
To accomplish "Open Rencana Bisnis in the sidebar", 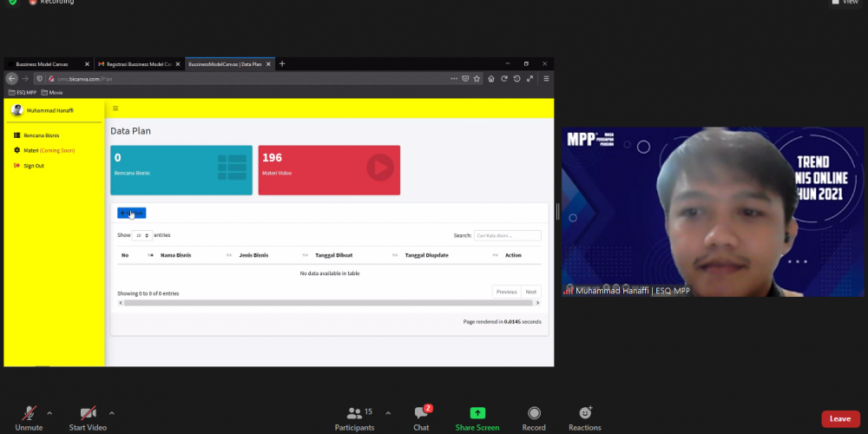I will click(x=41, y=135).
